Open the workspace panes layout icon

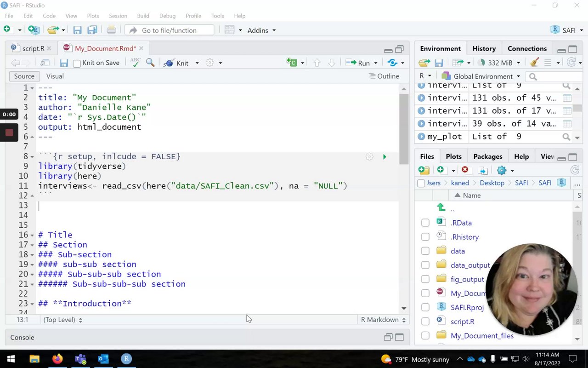230,30
